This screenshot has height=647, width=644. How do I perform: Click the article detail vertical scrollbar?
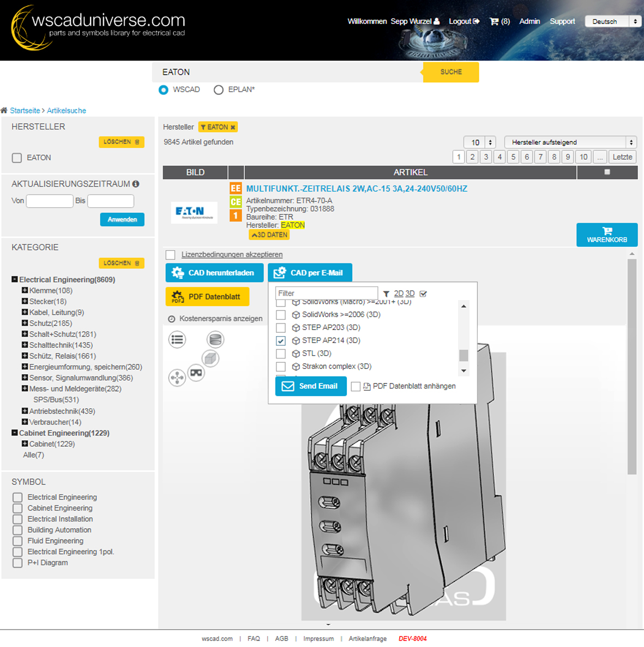click(631, 367)
